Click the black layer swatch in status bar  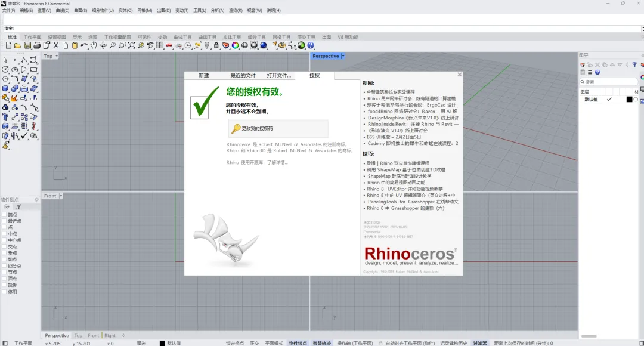[x=162, y=343]
